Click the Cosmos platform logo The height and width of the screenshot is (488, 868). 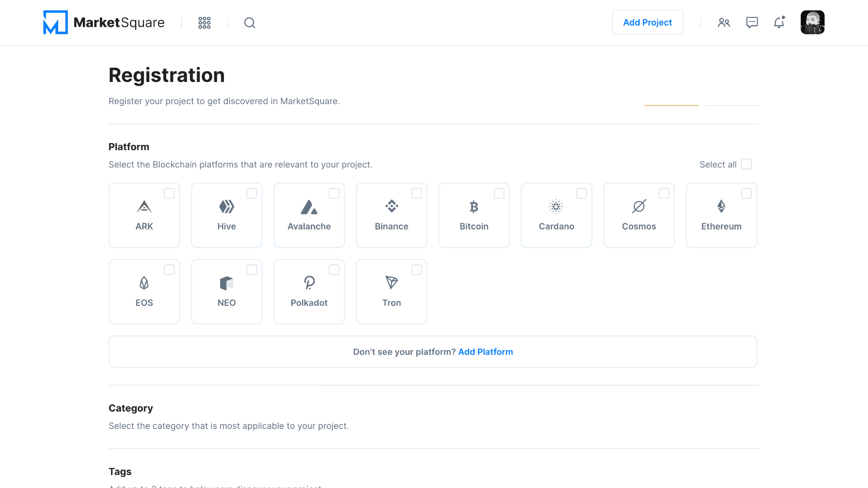pyautogui.click(x=639, y=206)
